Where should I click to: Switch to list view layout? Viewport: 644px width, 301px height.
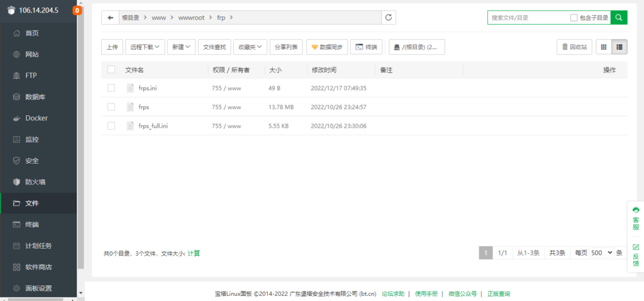coord(619,47)
